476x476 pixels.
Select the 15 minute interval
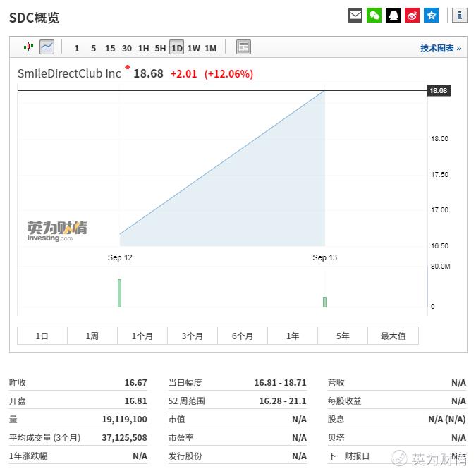click(x=110, y=48)
